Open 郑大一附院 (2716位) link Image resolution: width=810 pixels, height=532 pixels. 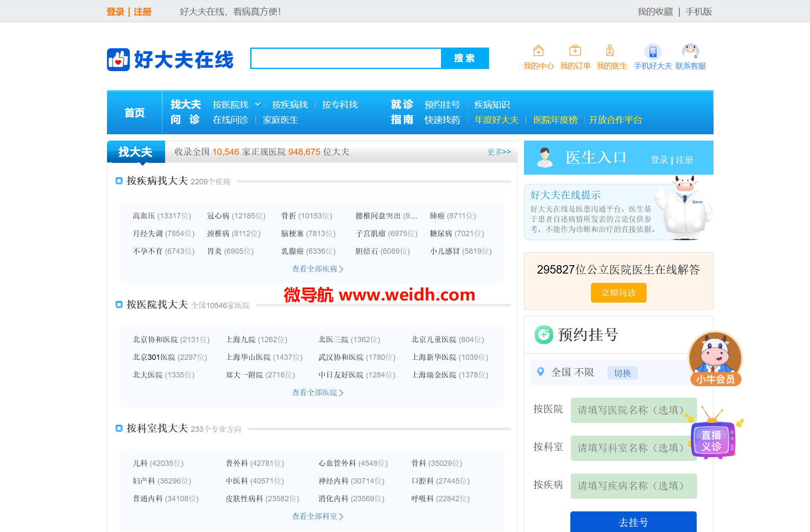[260, 375]
